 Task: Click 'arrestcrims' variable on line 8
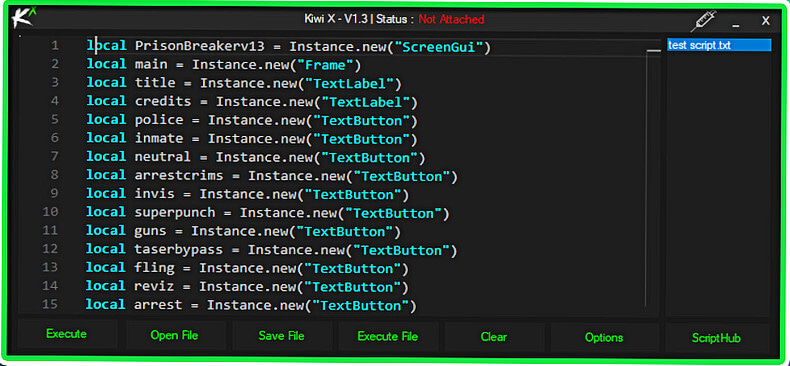tap(179, 175)
